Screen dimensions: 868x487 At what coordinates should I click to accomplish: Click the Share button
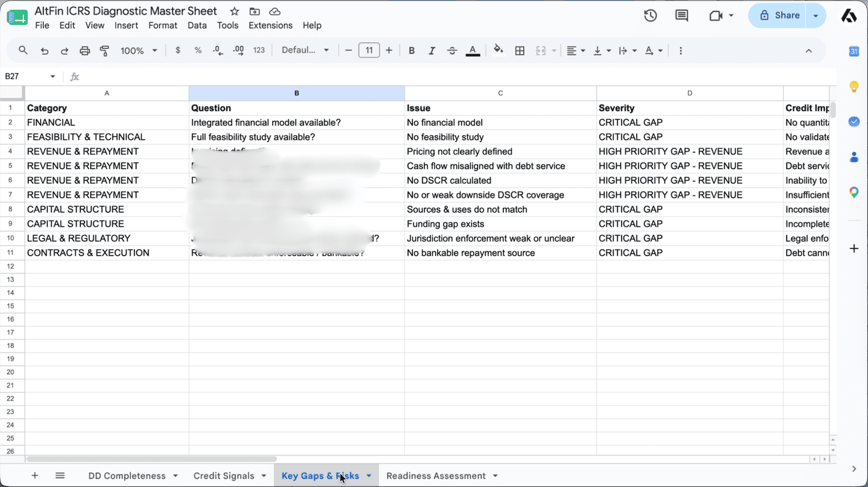tap(780, 15)
